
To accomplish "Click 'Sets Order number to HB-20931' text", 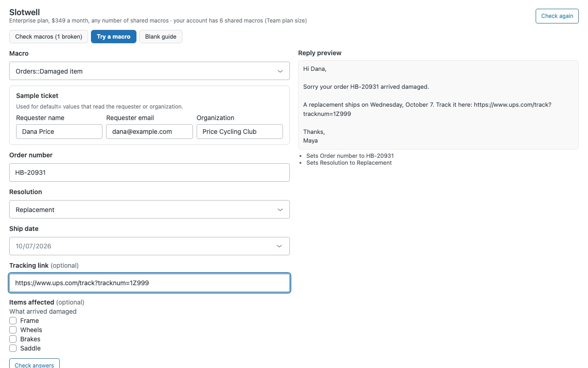I will coord(350,156).
